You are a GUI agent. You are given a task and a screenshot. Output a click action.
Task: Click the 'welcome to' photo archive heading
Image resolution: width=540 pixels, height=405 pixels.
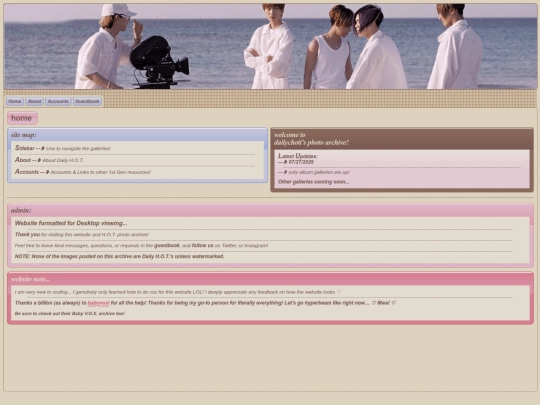[x=311, y=138]
